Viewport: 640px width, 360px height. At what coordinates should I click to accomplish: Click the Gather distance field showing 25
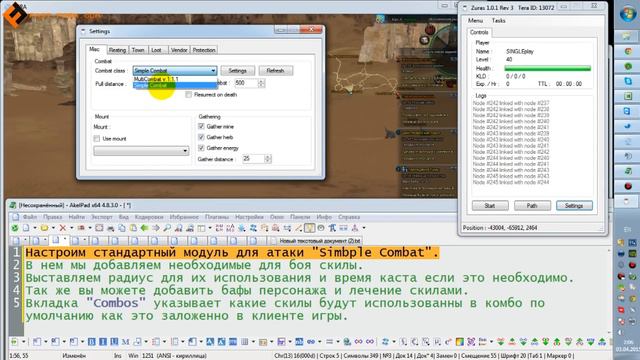point(253,159)
